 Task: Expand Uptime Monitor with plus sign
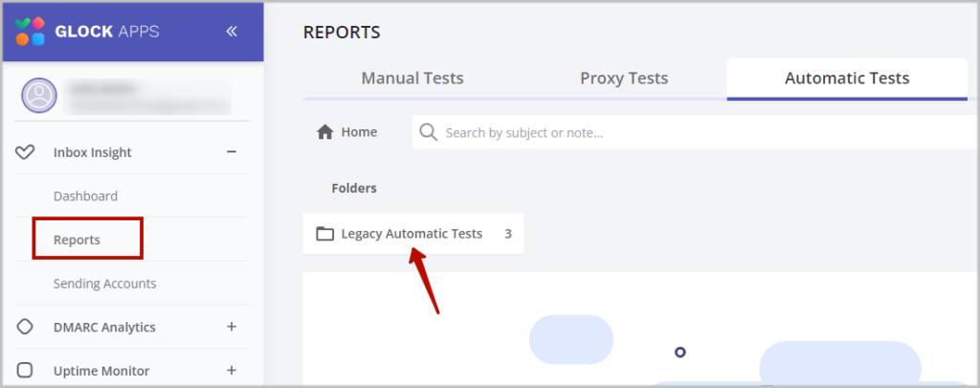[x=232, y=371]
